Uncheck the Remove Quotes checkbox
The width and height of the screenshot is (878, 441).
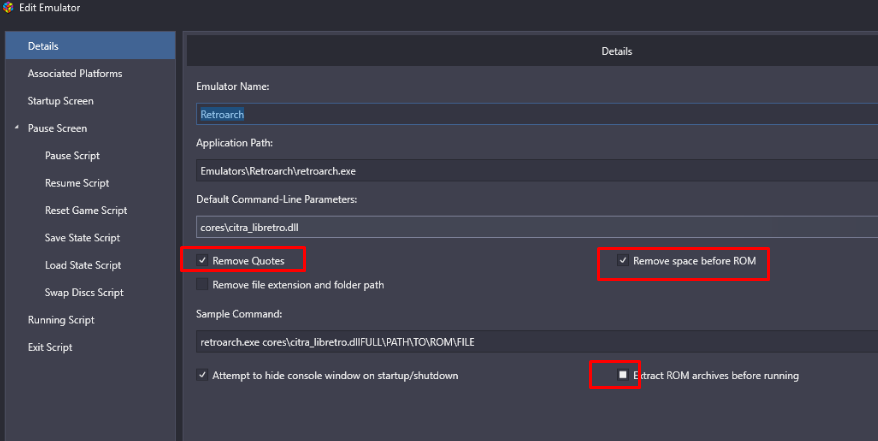202,260
